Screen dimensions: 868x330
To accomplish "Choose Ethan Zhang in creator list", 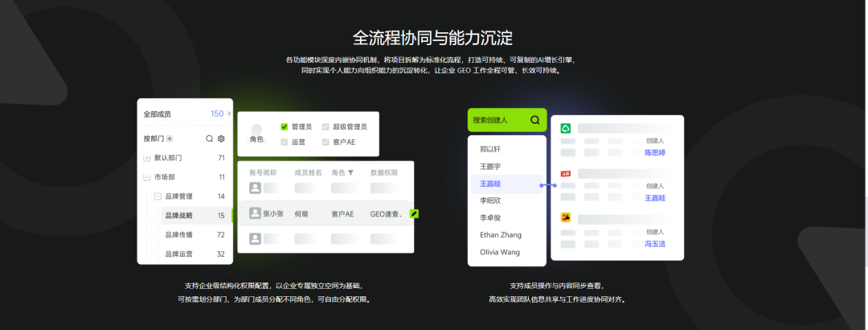I will (500, 235).
